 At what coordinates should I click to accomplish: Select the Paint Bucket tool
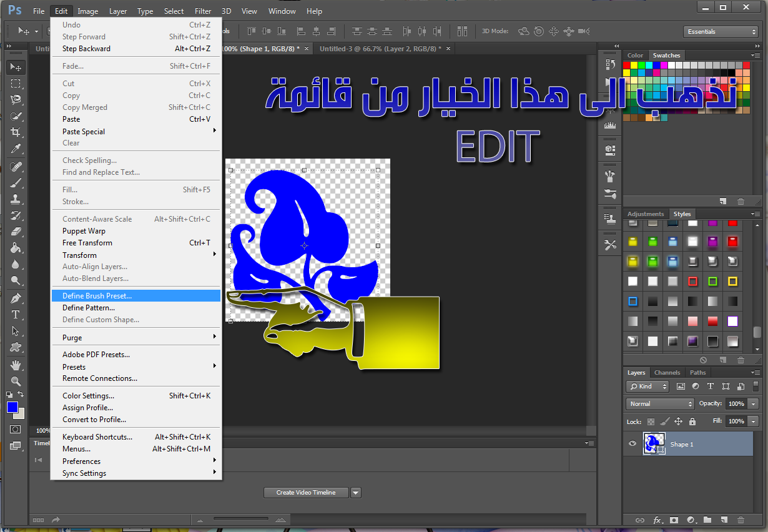pyautogui.click(x=16, y=248)
